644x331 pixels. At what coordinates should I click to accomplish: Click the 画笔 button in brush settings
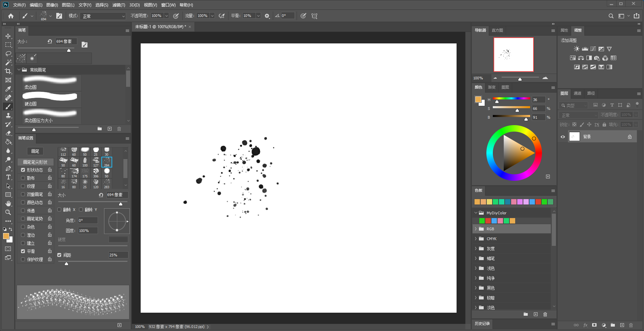[35, 151]
